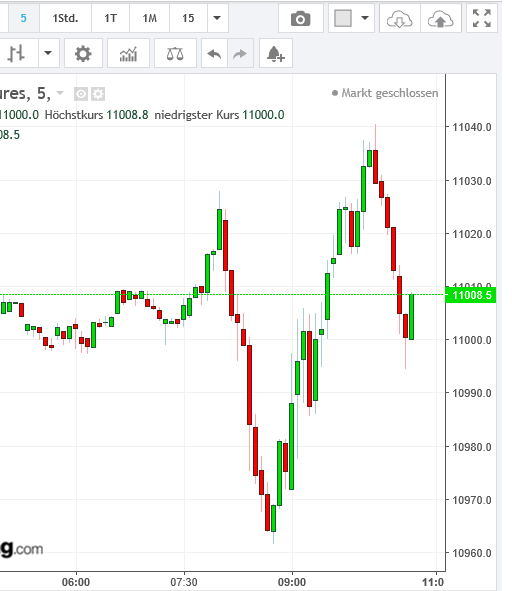Save chart layout to cloud
The width and height of the screenshot is (512, 591).
(x=440, y=18)
